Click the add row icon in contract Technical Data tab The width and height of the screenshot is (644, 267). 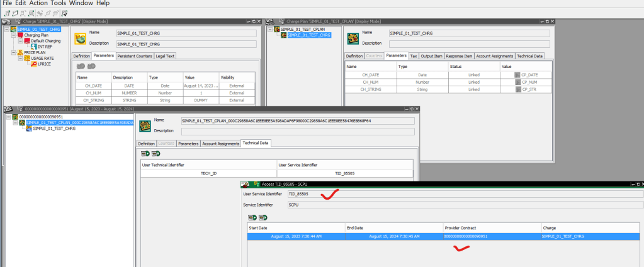(x=145, y=154)
